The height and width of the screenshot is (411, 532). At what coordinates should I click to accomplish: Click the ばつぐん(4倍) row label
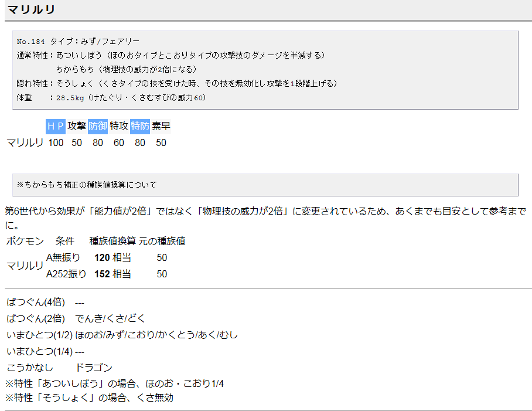coord(36,302)
